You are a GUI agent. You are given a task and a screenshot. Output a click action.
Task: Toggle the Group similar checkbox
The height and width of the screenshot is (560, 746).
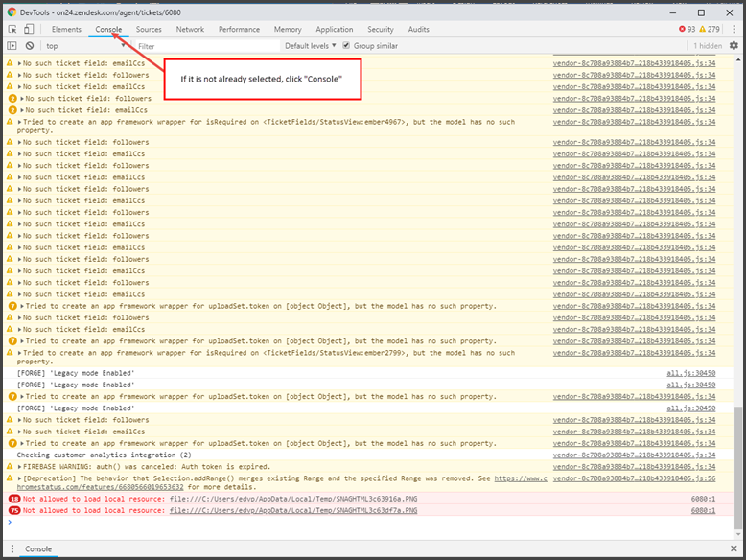coord(346,46)
